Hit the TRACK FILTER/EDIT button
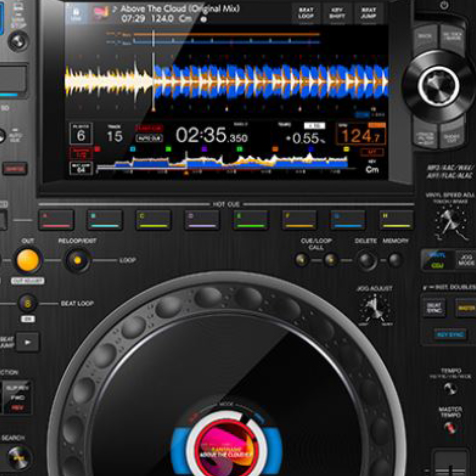The width and height of the screenshot is (476, 476). [x=425, y=136]
